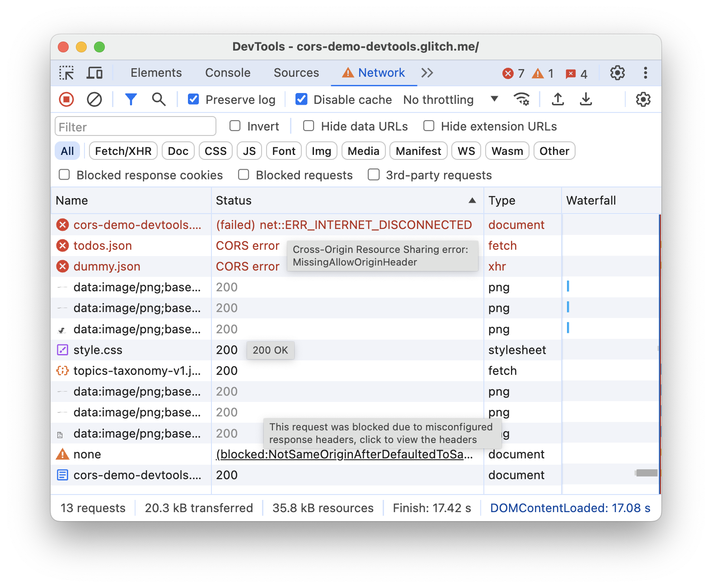Disable the Disable cache checkbox
The height and width of the screenshot is (588, 712).
[301, 99]
